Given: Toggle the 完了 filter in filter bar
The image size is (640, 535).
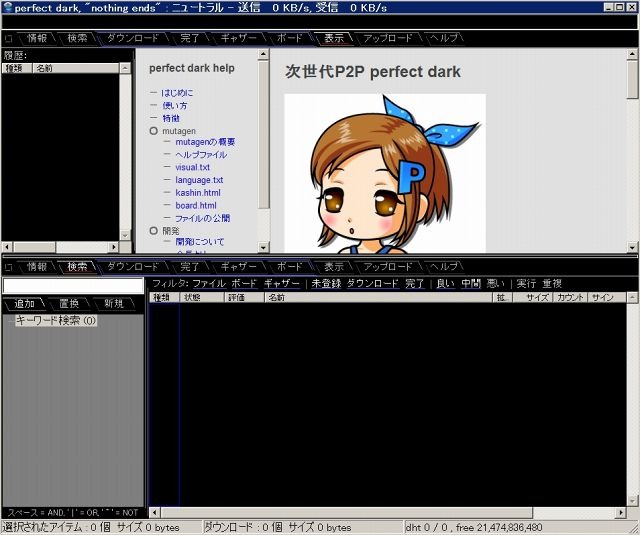Looking at the screenshot, I should (415, 284).
